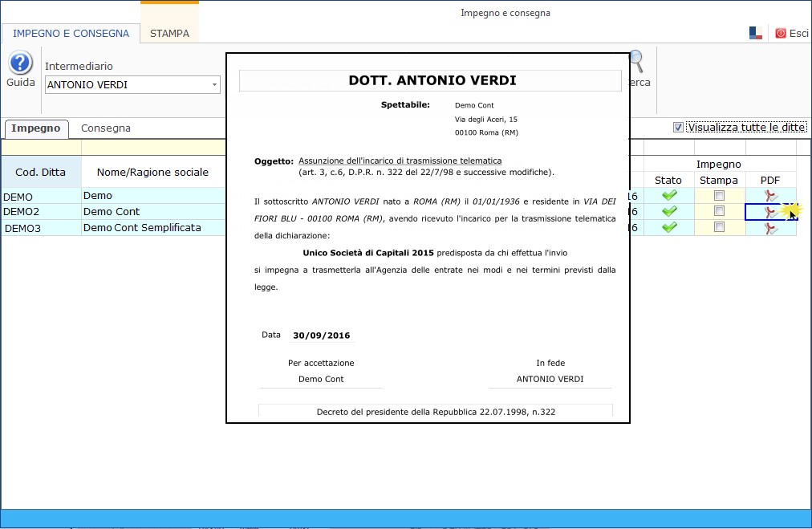Click the Esci label
This screenshot has height=529, width=812.
798,33
